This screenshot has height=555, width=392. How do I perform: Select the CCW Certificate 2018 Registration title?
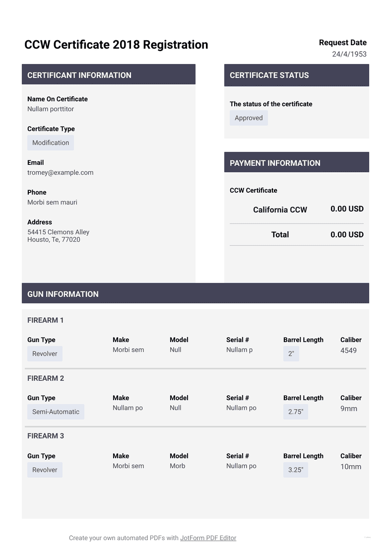tap(116, 45)
